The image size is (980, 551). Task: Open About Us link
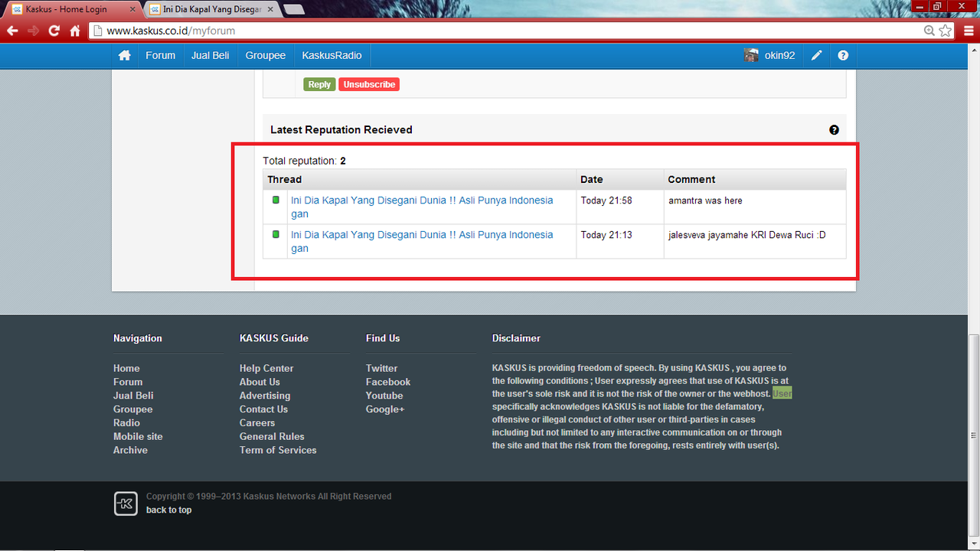pos(260,382)
